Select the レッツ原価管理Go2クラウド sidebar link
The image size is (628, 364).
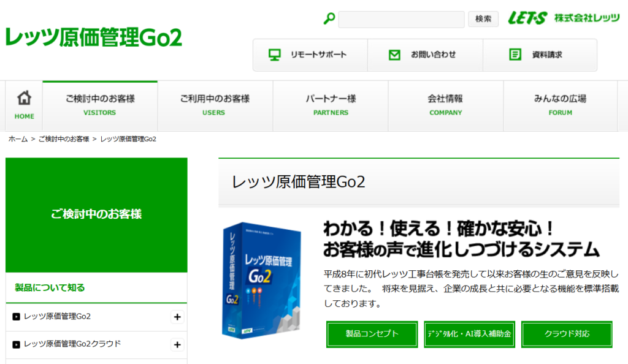coord(72,344)
